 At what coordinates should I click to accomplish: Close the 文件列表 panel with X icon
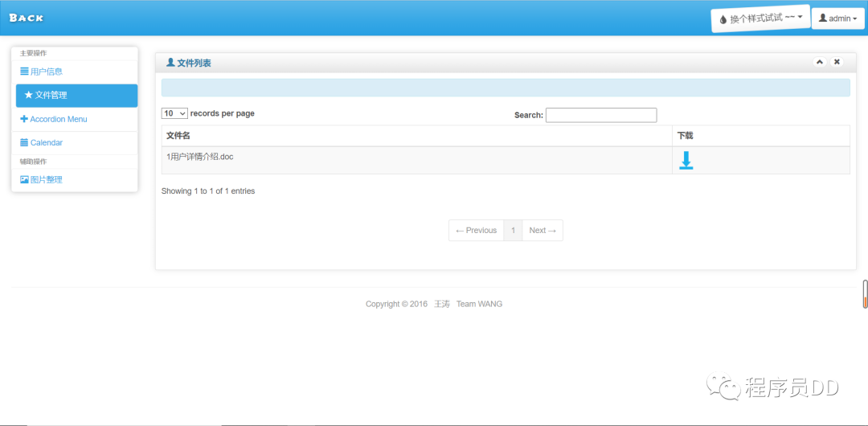[x=837, y=62]
